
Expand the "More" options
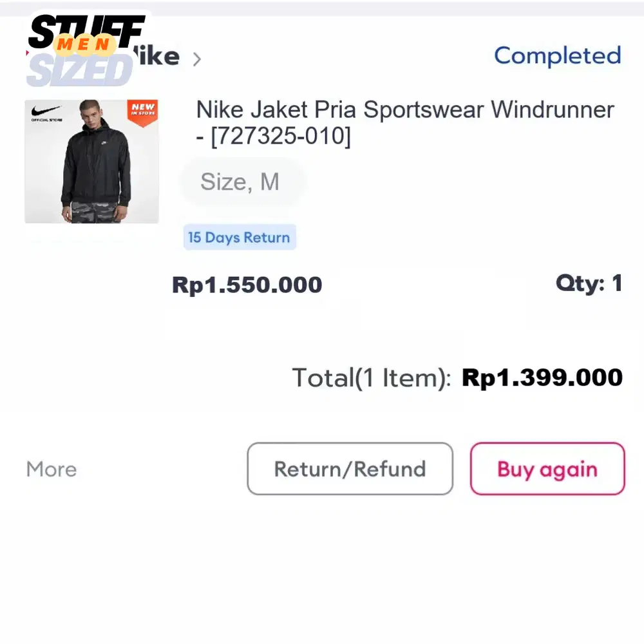pos(51,469)
